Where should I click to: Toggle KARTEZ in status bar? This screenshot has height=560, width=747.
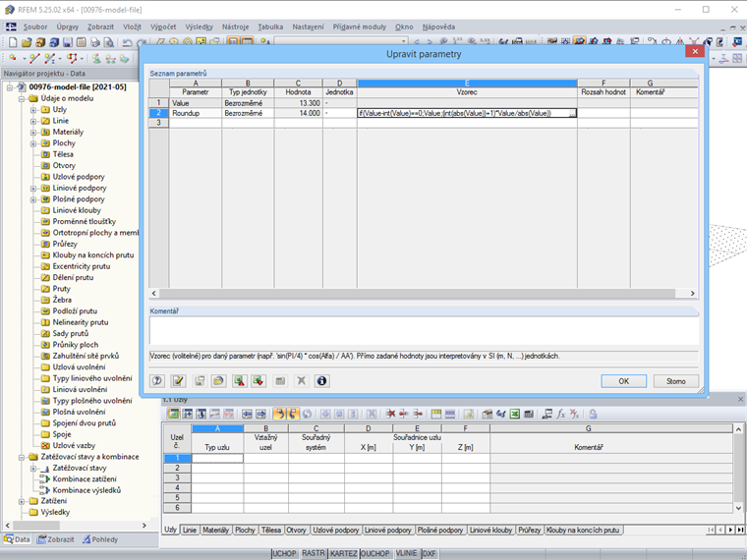point(343,553)
